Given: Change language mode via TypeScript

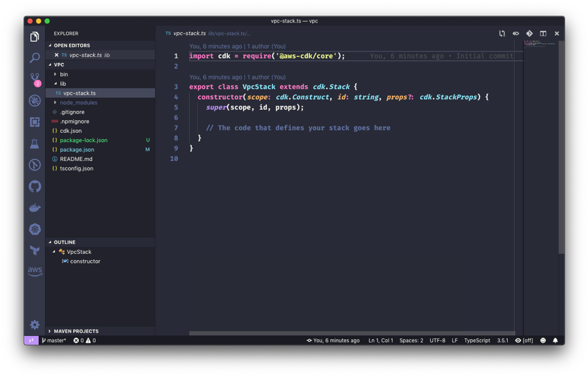Looking at the screenshot, I should point(477,340).
